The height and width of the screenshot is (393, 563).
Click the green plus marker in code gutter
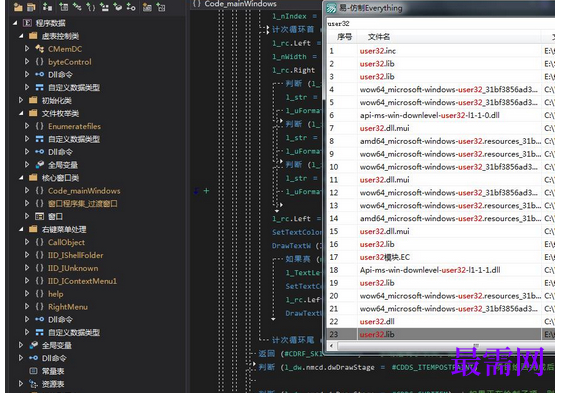(x=206, y=191)
